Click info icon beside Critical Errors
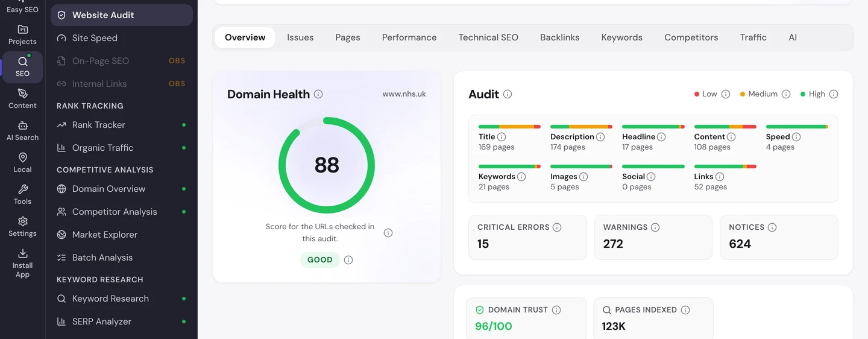The width and height of the screenshot is (868, 339). pos(557,227)
